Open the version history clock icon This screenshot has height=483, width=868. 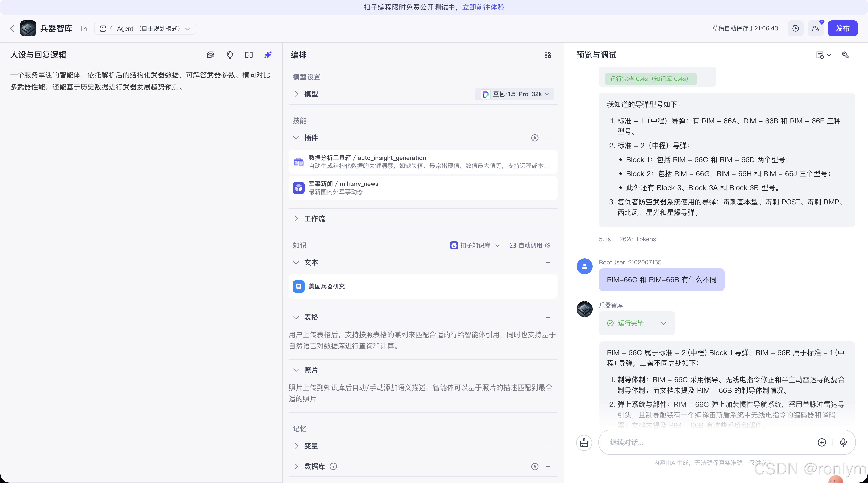click(x=796, y=28)
